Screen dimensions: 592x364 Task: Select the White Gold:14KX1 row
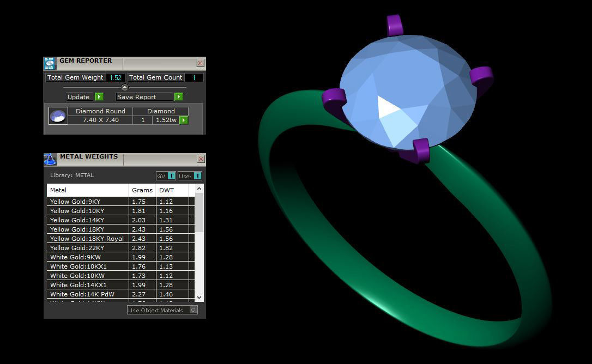tap(121, 284)
